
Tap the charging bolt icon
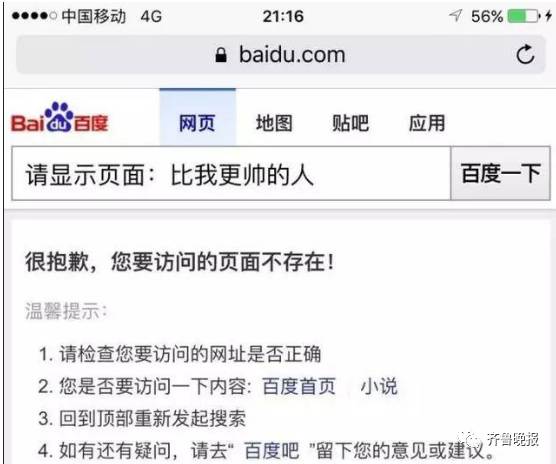[x=549, y=16]
